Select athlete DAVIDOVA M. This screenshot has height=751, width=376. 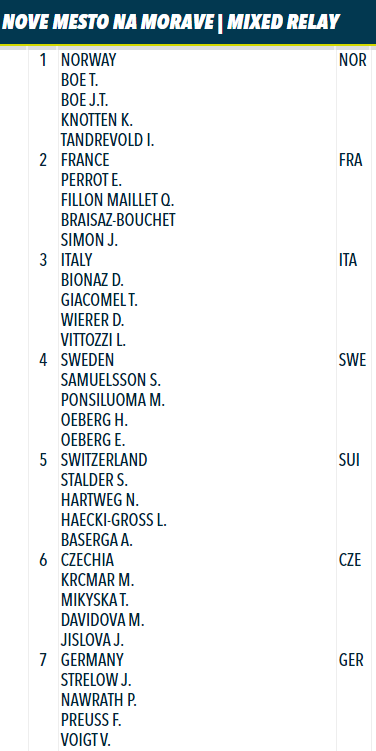[x=103, y=620]
